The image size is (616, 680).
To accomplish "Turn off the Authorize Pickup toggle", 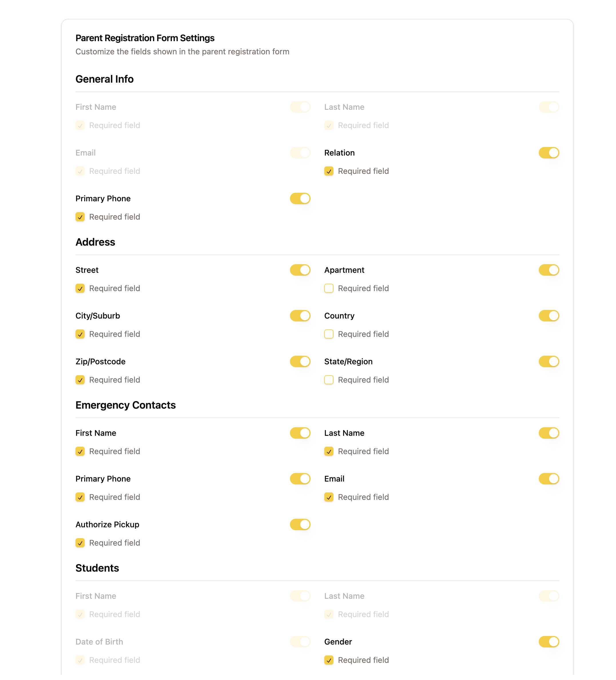I will [x=300, y=524].
